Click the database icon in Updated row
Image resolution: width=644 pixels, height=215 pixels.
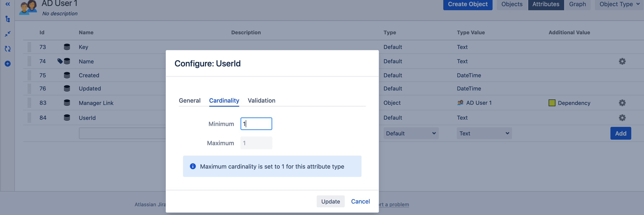click(67, 89)
